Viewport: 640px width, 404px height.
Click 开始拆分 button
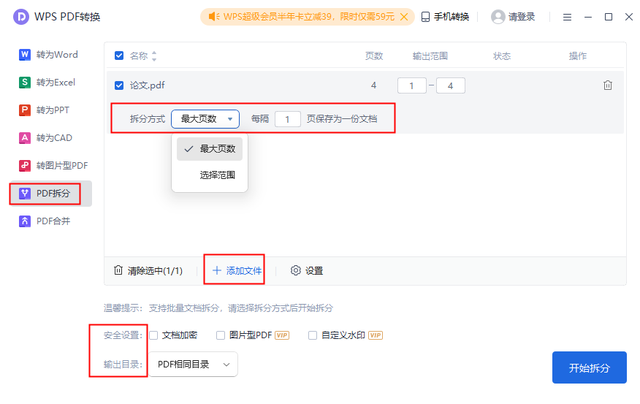589,368
